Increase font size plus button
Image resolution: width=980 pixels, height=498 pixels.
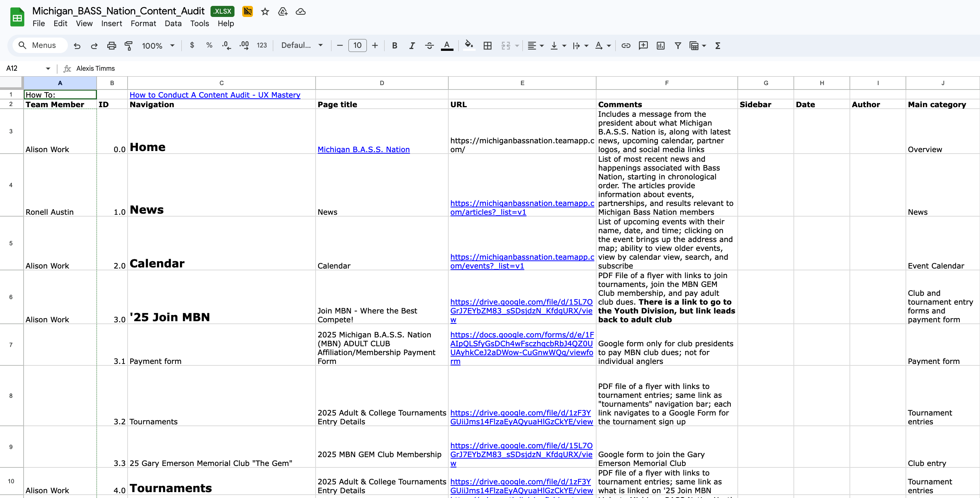pos(375,45)
